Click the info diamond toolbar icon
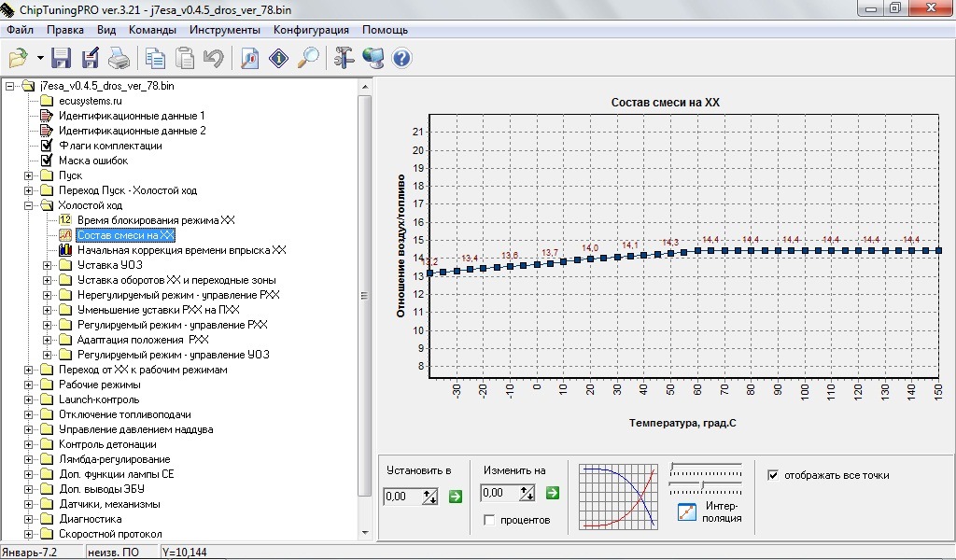 [278, 59]
